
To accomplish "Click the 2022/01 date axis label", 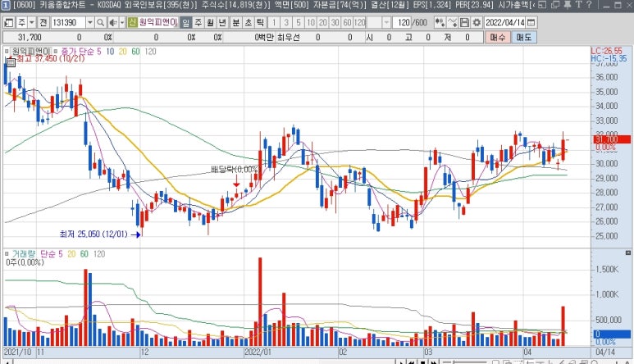I will [258, 352].
